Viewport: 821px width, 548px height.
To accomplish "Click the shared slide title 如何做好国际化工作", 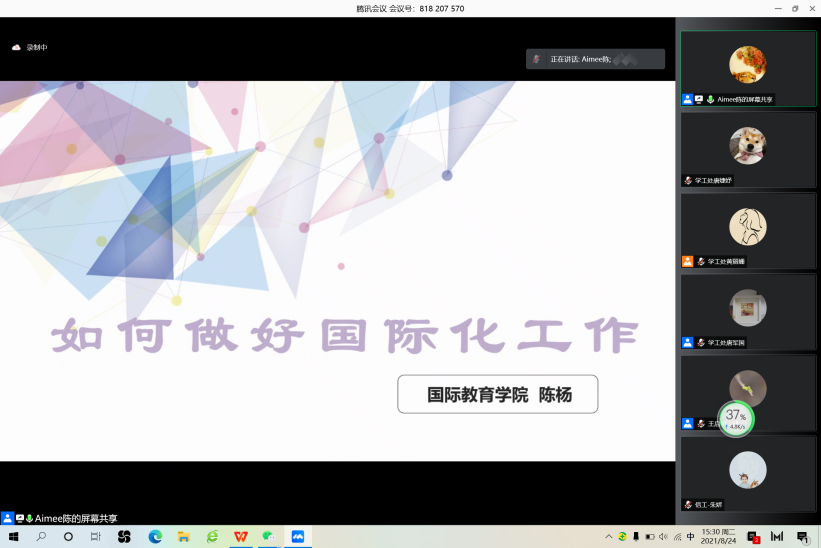I will (344, 335).
